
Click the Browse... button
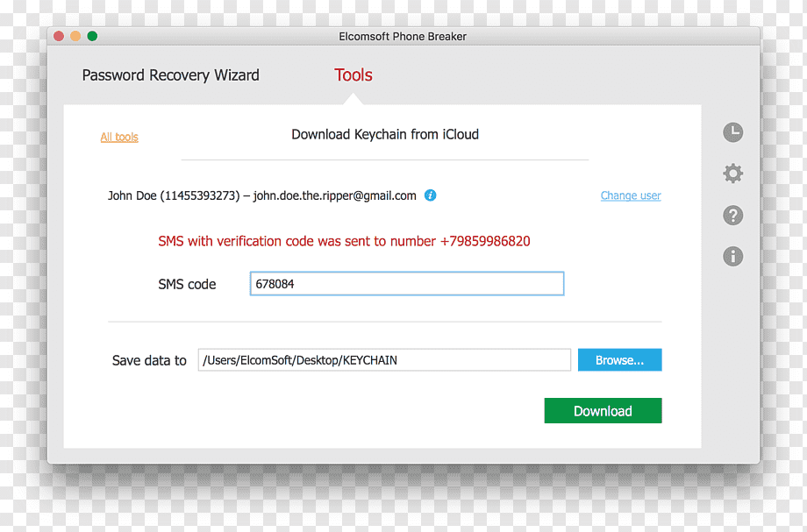[x=619, y=360]
